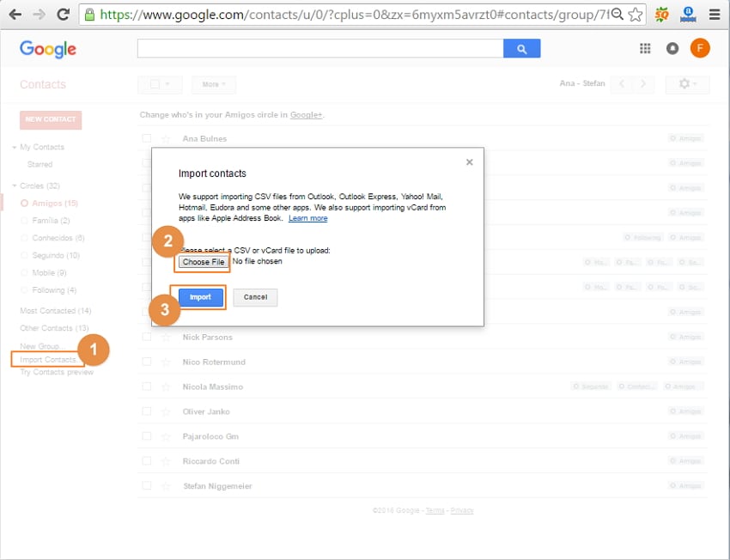Click New Group in the sidebar

[x=40, y=346]
